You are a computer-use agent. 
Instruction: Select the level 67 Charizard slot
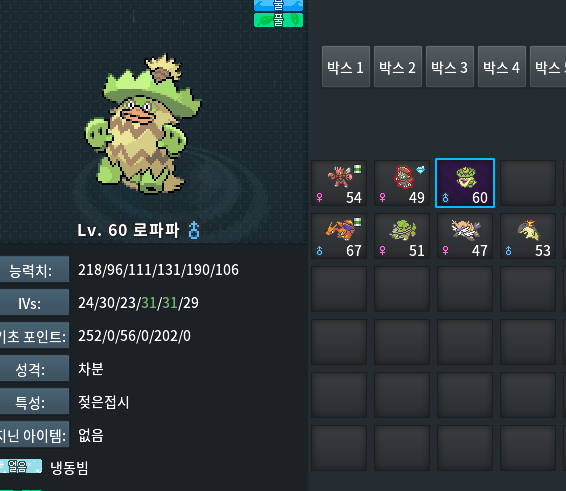(x=339, y=236)
